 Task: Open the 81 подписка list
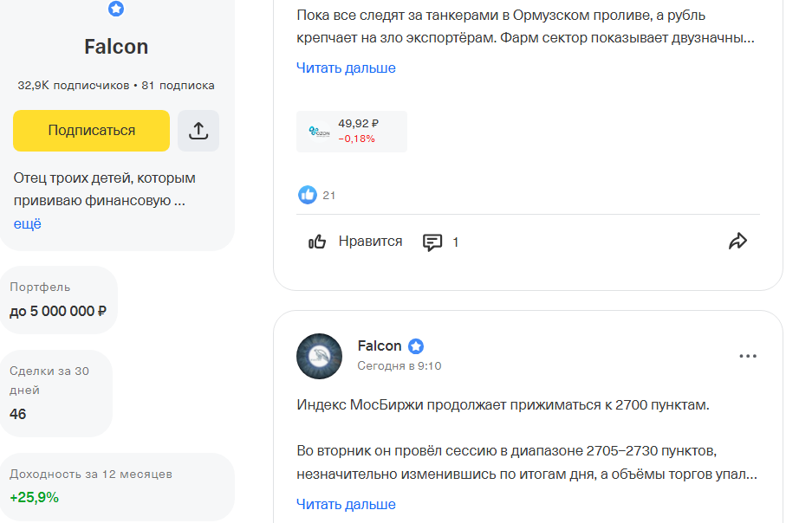point(178,86)
